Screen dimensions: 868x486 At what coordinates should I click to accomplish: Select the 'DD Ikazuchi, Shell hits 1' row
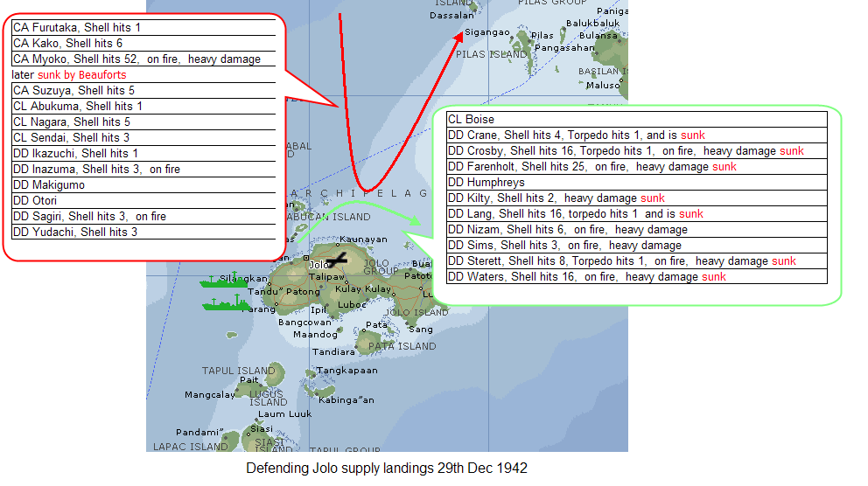(143, 153)
